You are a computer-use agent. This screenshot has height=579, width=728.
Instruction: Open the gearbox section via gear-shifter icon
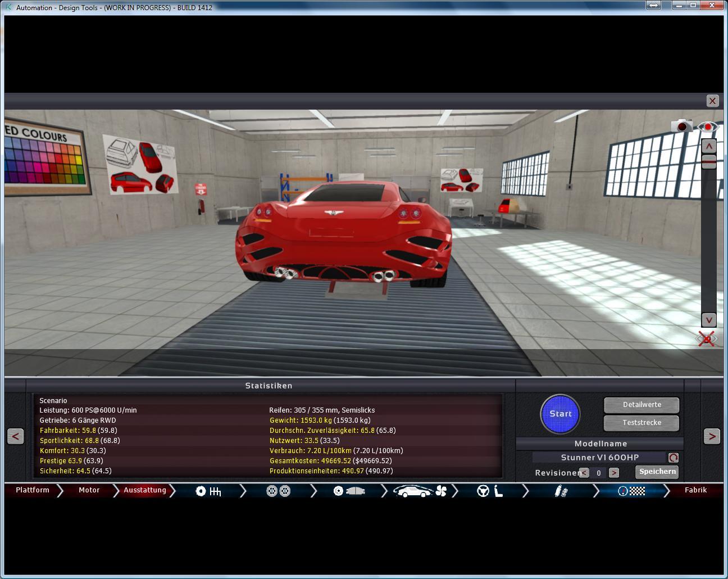[x=208, y=491]
